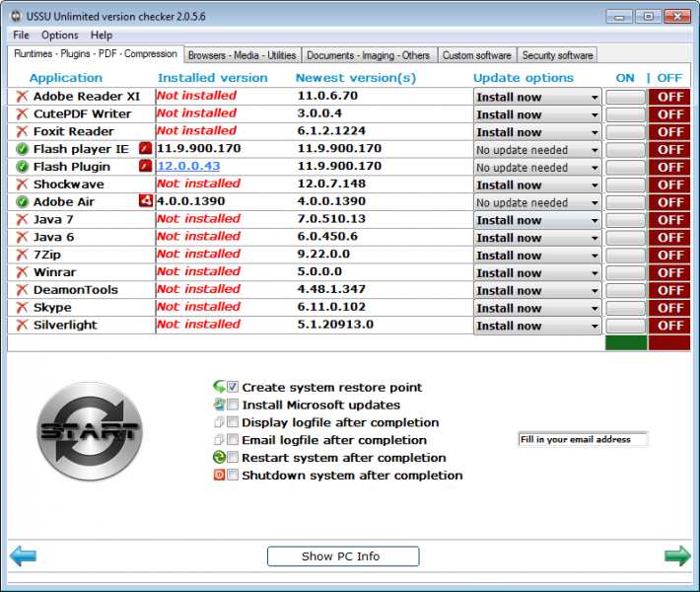Select the Runtimes - Plugins - PDF - Compression tab
This screenshot has height=592, width=700.
(96, 54)
